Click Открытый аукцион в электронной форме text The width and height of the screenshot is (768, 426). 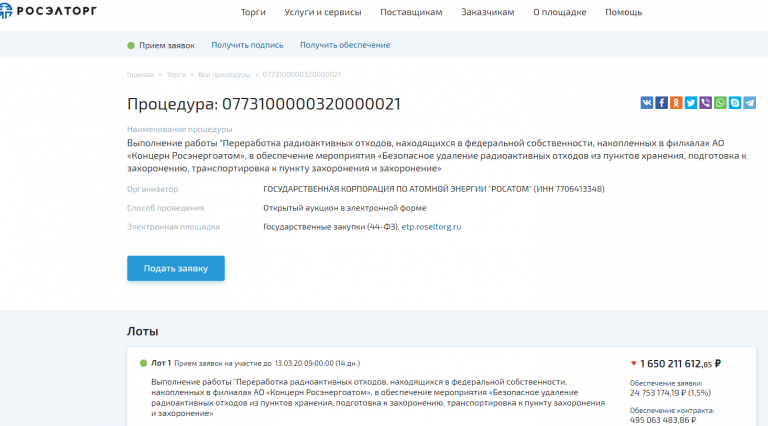pyautogui.click(x=344, y=208)
